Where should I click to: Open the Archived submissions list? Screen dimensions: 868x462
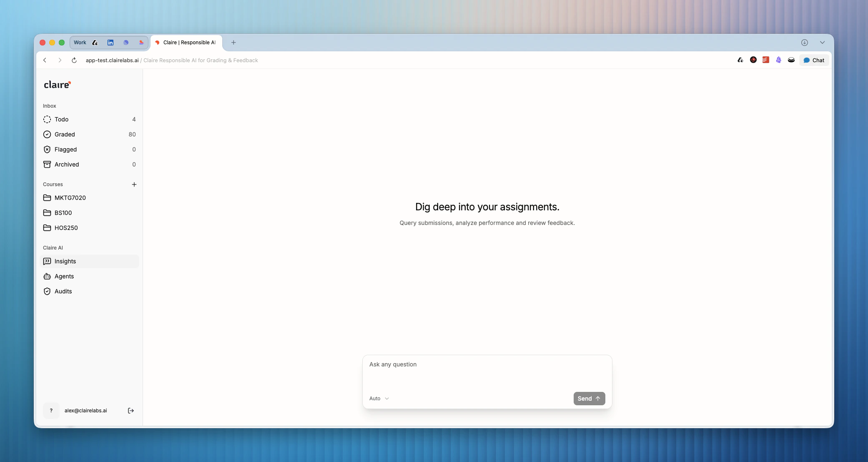(67, 164)
